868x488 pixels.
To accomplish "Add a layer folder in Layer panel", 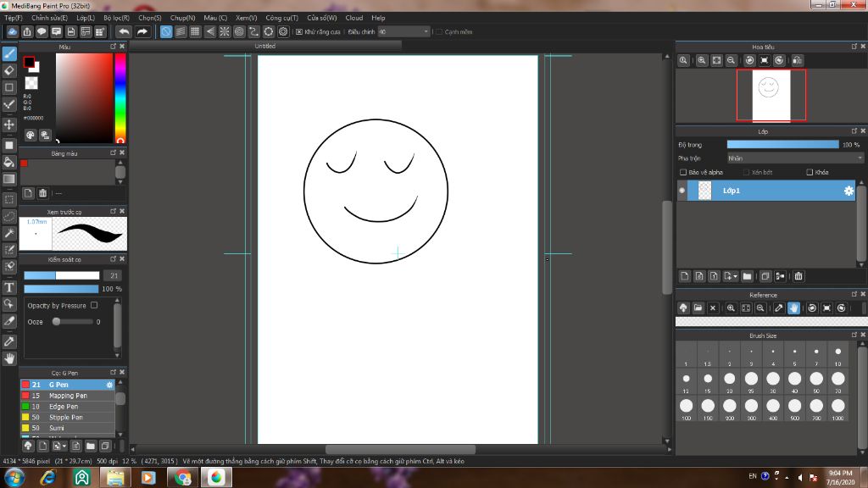I will tap(748, 276).
